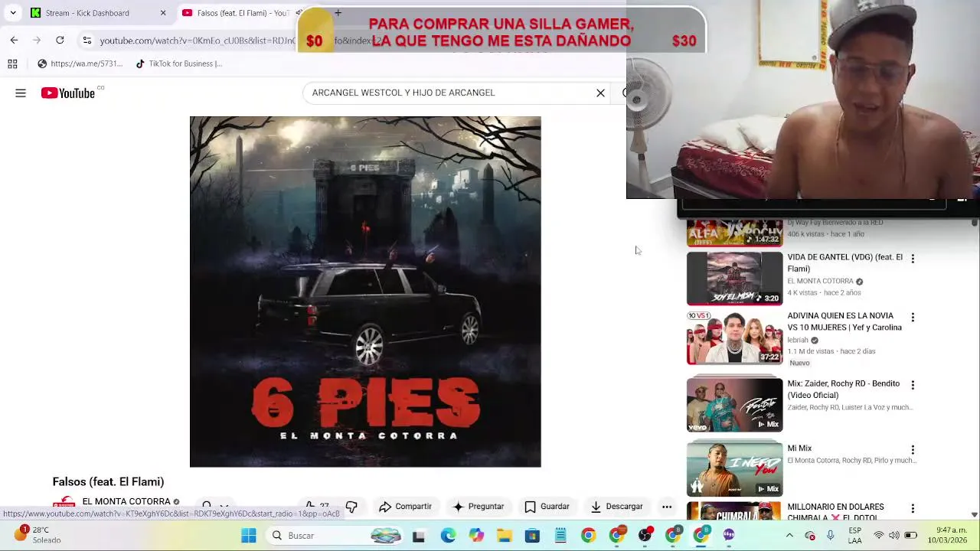This screenshot has width=980, height=551.
Task: Click the 6 PIES video player
Action: point(365,292)
